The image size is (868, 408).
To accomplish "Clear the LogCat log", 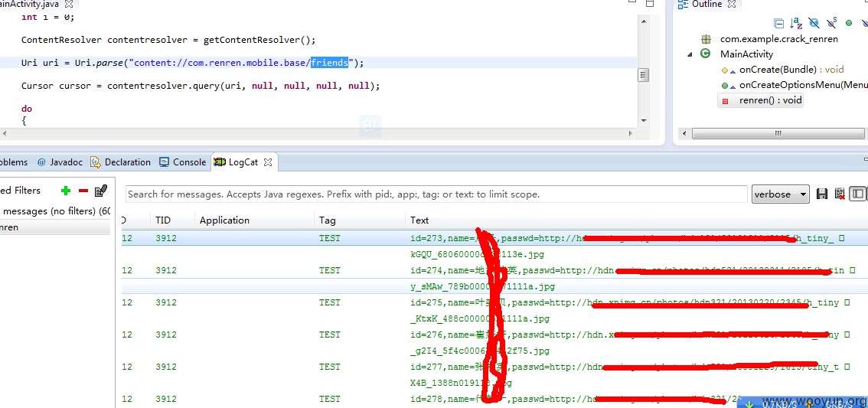I will click(839, 194).
